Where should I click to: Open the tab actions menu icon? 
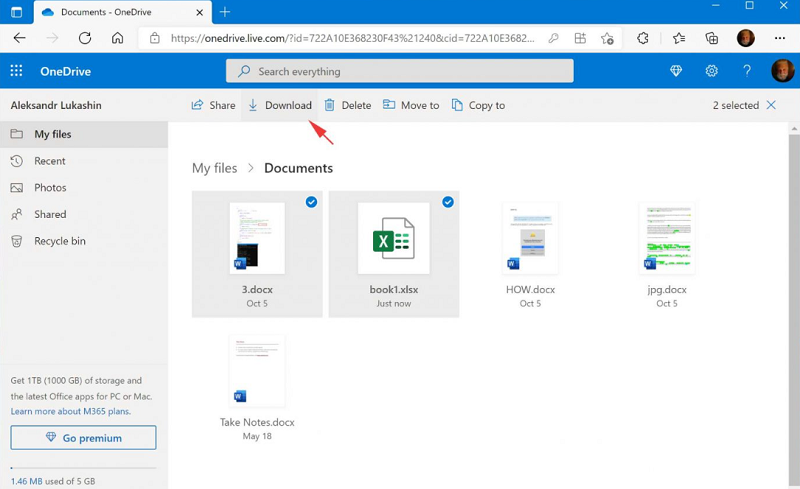(16, 12)
